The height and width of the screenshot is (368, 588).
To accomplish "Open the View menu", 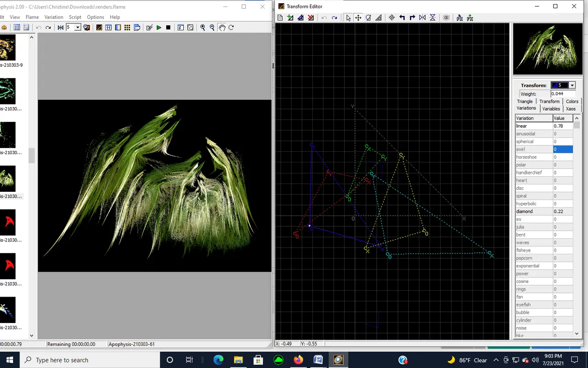I will [x=15, y=17].
